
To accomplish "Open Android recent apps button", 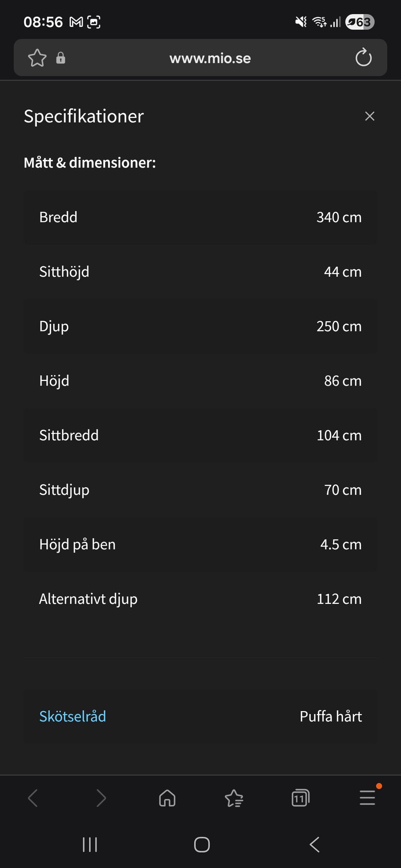I will pyautogui.click(x=90, y=845).
